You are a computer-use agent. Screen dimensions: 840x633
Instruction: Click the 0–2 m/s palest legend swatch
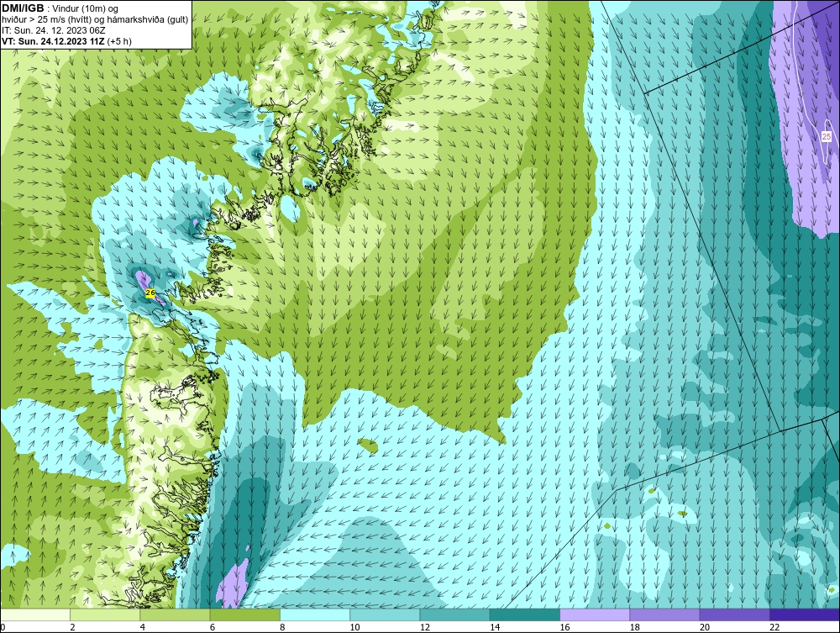pos(35,615)
